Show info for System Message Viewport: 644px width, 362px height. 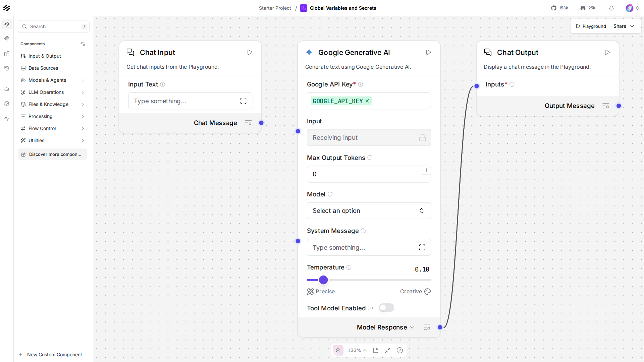pyautogui.click(x=363, y=231)
